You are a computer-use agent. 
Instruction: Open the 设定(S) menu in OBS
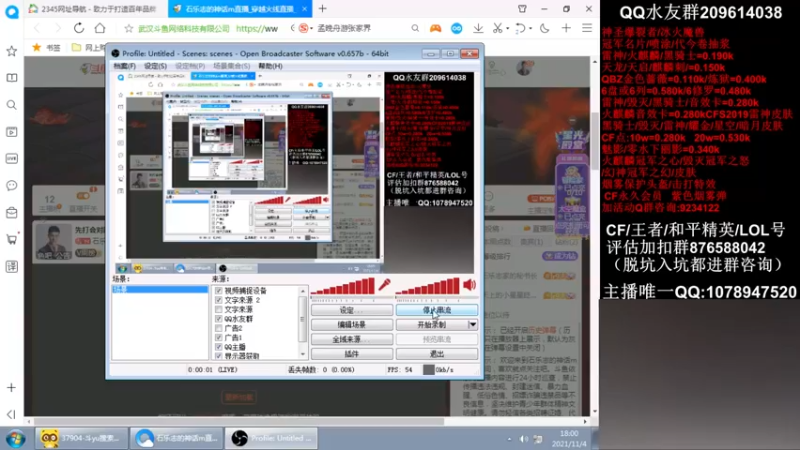155,66
